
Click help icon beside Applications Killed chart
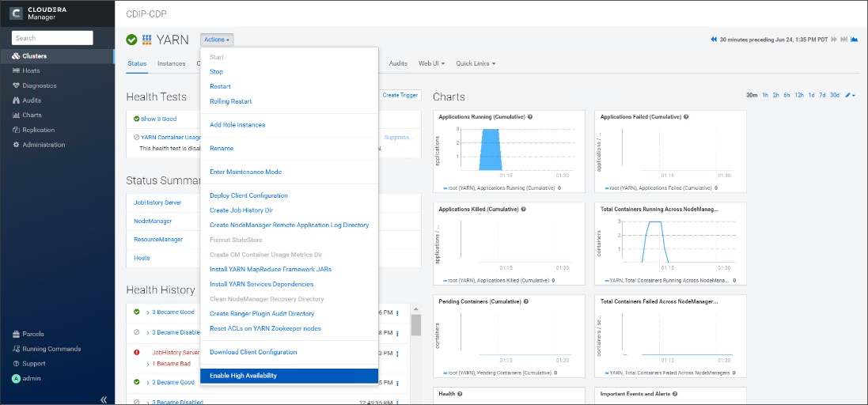click(x=523, y=209)
